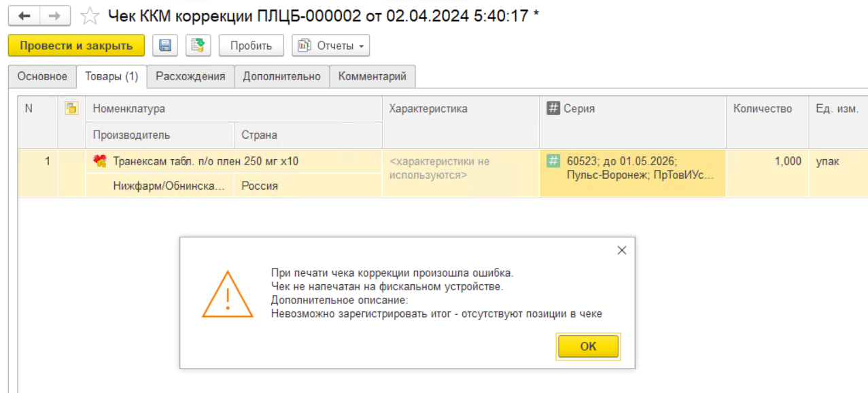Save document with floppy disk icon
This screenshot has width=868, height=393.
click(165, 46)
